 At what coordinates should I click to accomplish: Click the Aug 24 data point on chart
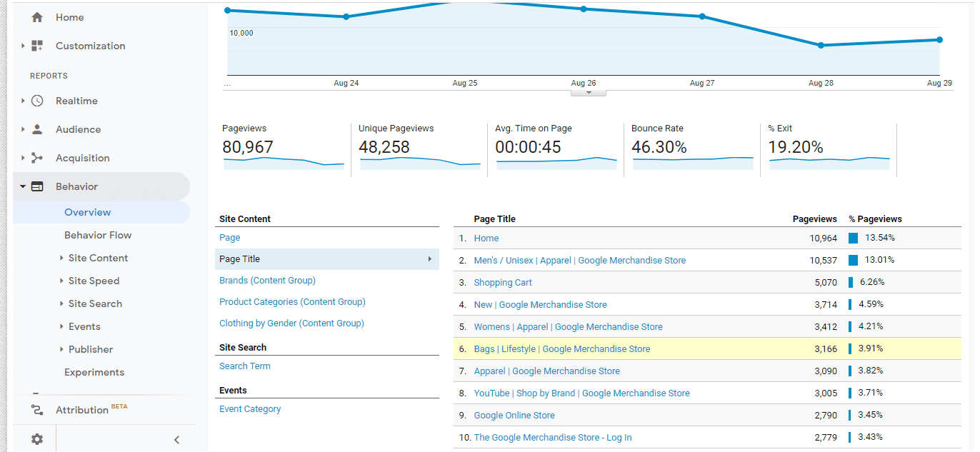pos(346,16)
